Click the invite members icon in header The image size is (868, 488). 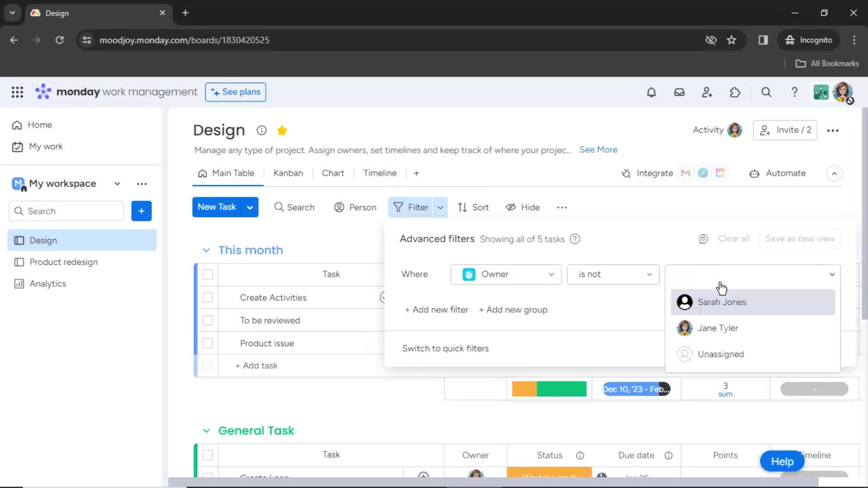click(707, 92)
